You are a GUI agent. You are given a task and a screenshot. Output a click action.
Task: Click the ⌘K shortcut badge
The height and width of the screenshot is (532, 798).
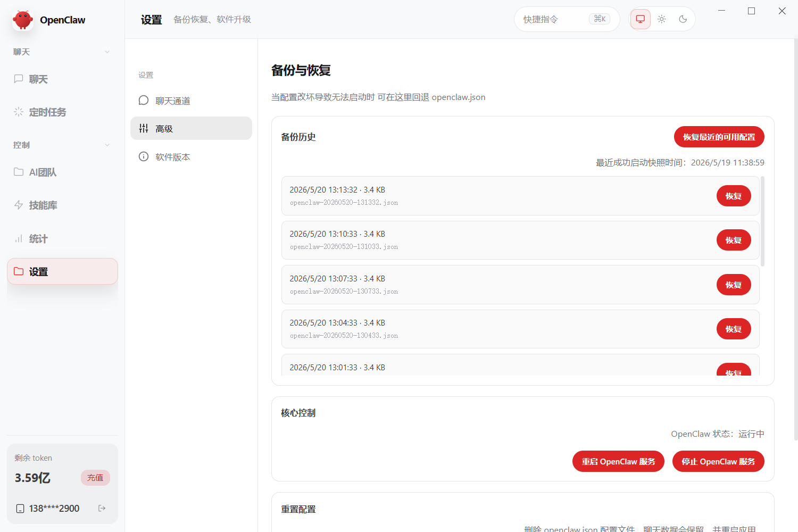click(x=600, y=19)
